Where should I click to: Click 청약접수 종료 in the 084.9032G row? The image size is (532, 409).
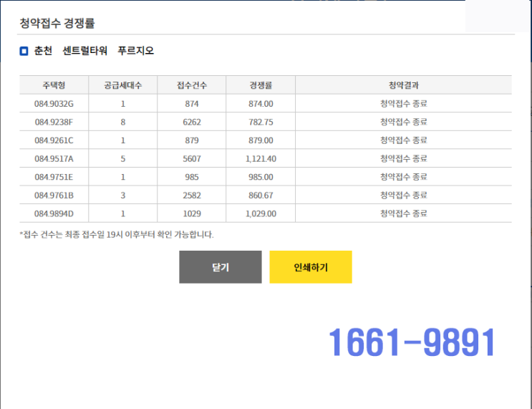(403, 104)
